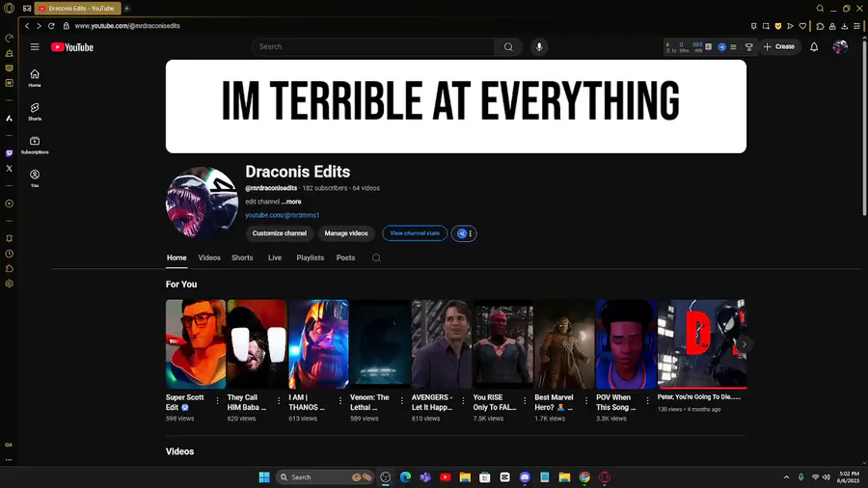This screenshot has width=868, height=488.
Task: Open Discord from Windows taskbar
Action: tap(525, 477)
